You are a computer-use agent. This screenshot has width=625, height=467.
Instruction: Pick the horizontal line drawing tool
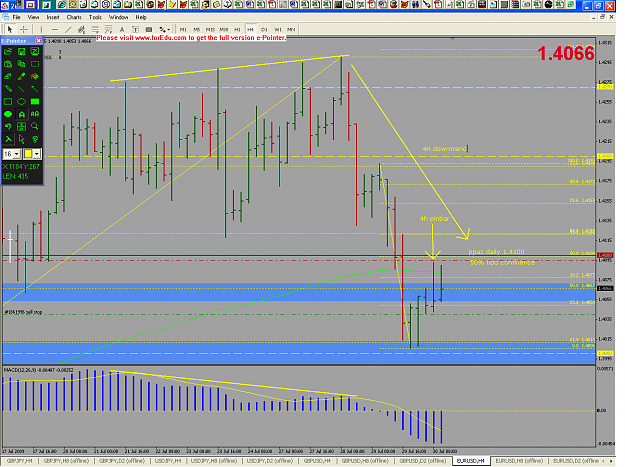55,29
